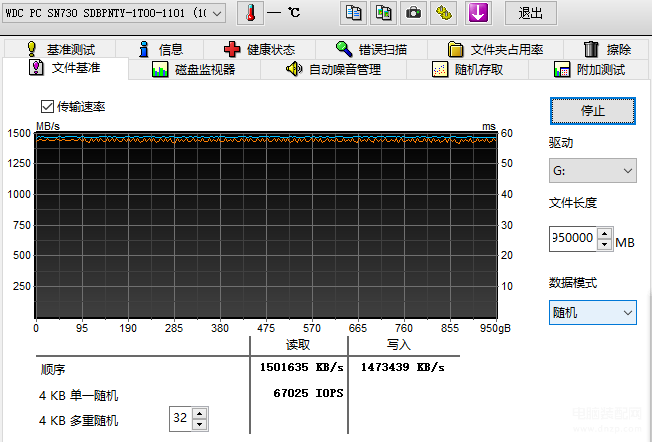652x442 pixels.
Task: Click the purple download arrow icon
Action: (478, 13)
